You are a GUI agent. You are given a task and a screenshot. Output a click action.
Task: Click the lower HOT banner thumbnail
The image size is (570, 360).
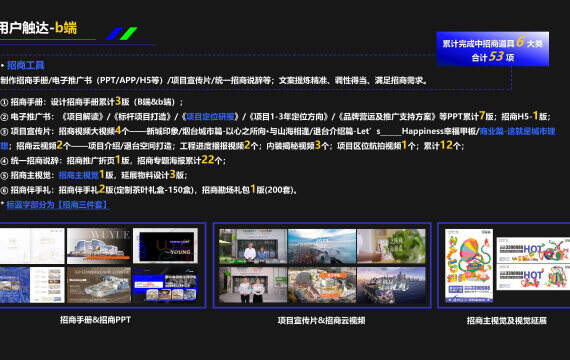click(x=533, y=277)
